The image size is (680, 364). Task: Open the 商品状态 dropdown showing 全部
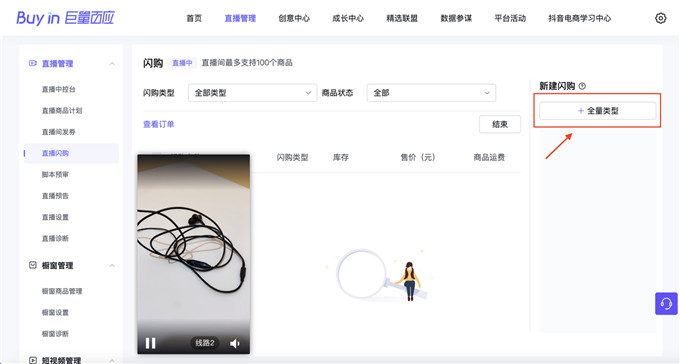click(431, 93)
